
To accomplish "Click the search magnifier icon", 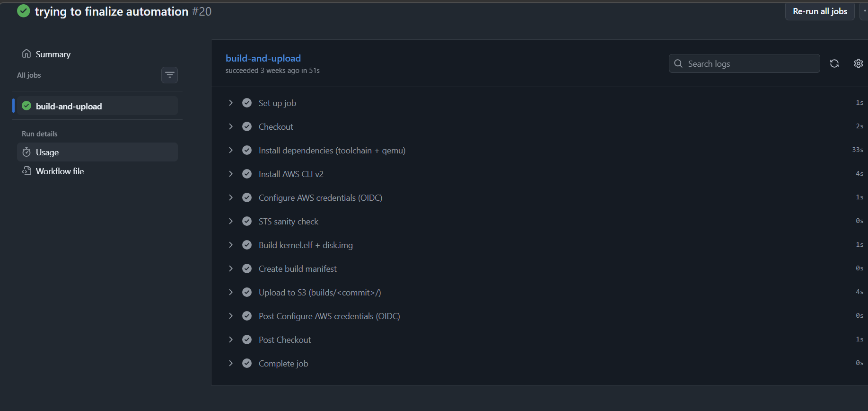I will [x=678, y=63].
